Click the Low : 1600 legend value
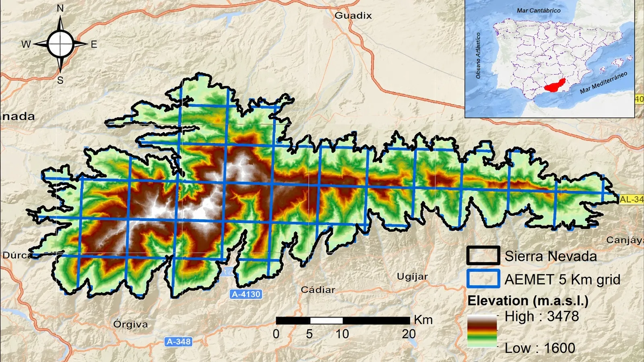Screen dimensions: 644x362 [540, 348]
